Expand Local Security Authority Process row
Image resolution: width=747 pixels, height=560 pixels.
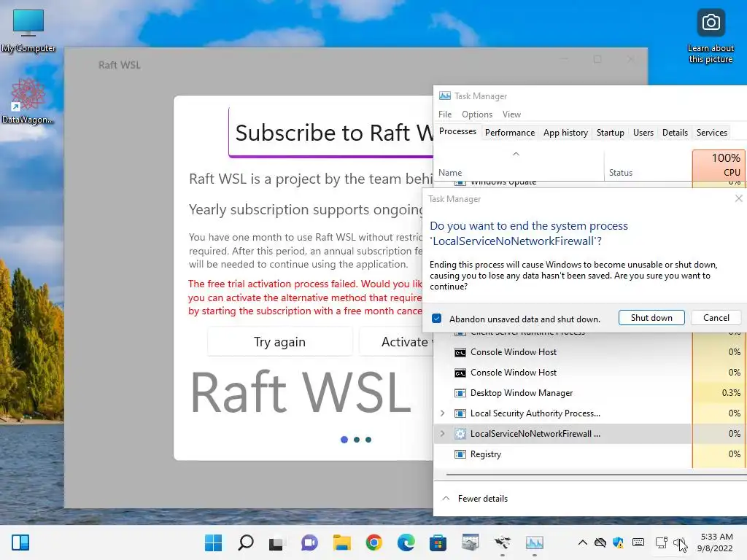[x=442, y=413]
